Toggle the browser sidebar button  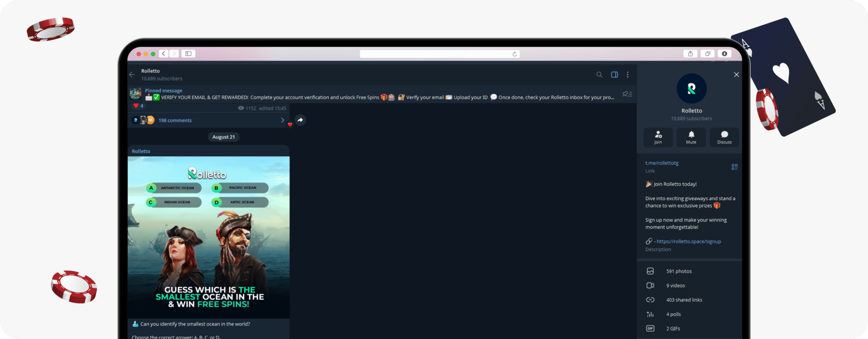click(189, 54)
